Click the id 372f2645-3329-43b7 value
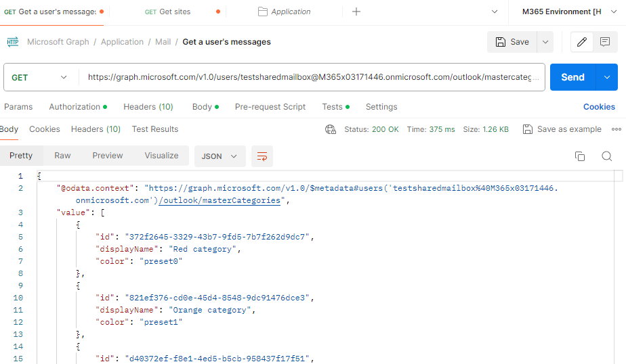The image size is (626, 364). click(x=217, y=237)
